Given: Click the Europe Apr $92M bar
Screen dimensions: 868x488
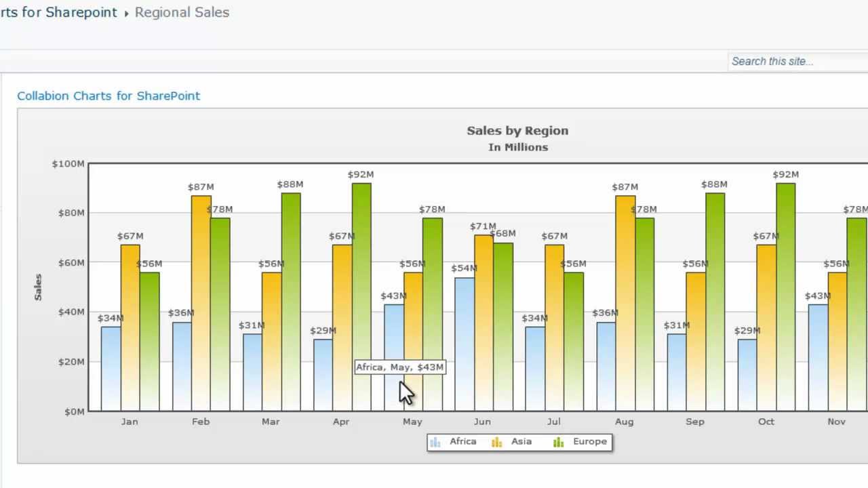Looking at the screenshot, I should pyautogui.click(x=361, y=297).
